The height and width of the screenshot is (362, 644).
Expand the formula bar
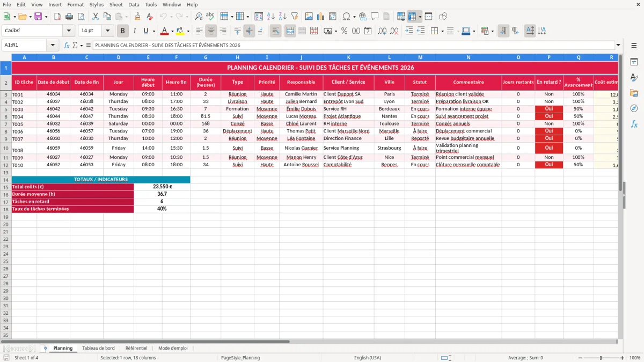[618, 45]
